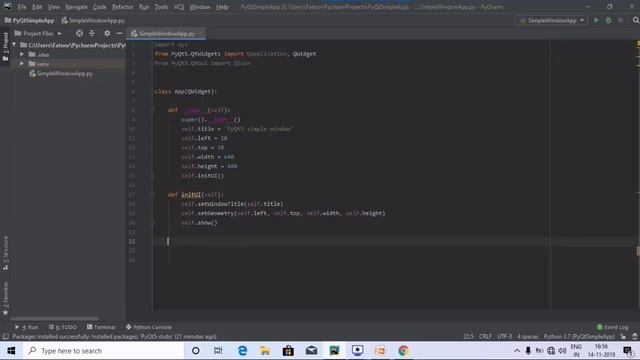Screen dimensions: 640x360
Task: Click the PyCharm icon on taskbar
Action: coord(334,351)
